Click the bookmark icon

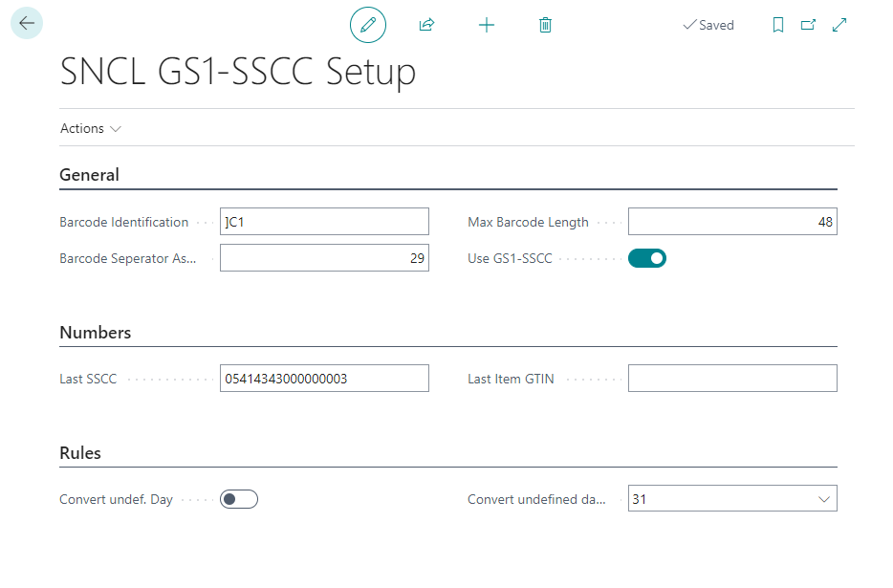(778, 25)
